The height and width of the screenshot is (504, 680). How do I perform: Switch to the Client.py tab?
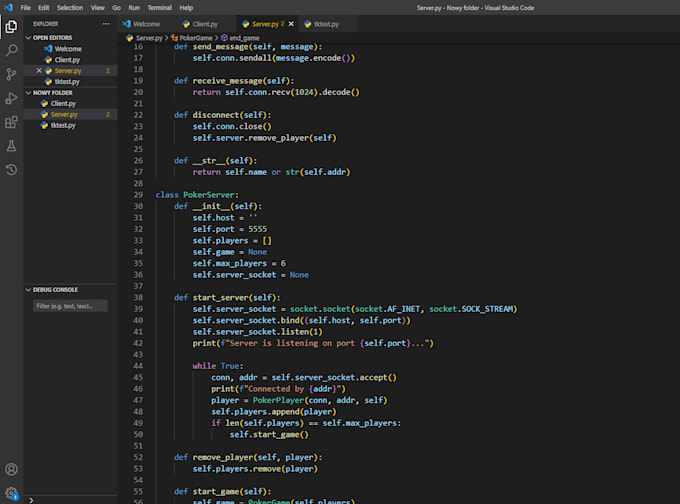tap(205, 24)
